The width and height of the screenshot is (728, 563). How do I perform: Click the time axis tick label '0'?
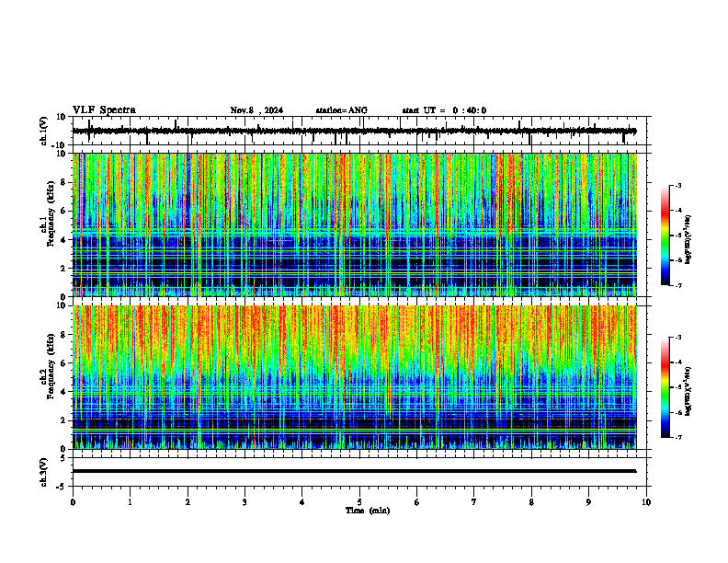(73, 502)
